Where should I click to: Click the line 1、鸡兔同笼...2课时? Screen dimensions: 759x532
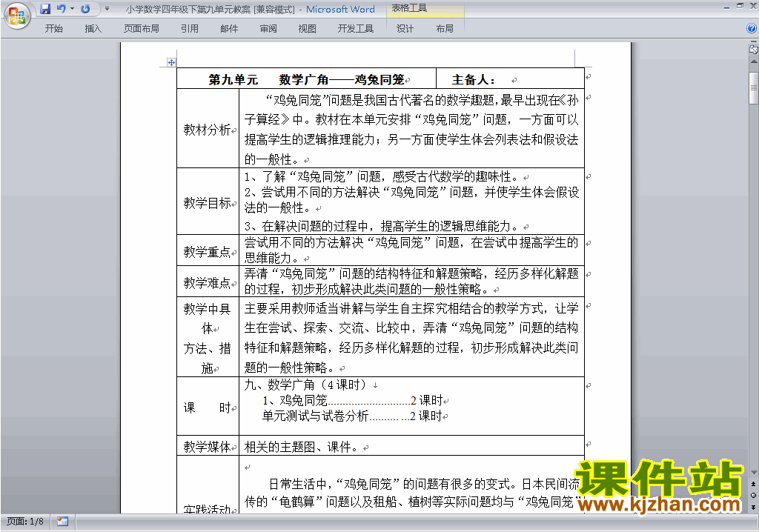click(x=352, y=400)
